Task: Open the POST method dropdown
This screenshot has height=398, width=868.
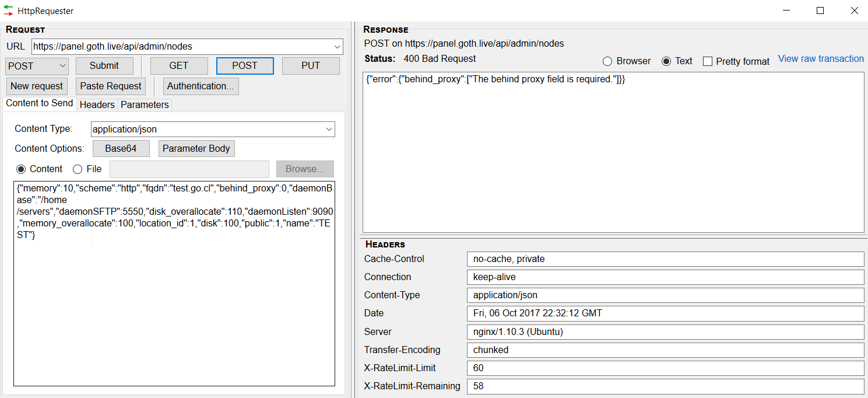Action: (62, 66)
